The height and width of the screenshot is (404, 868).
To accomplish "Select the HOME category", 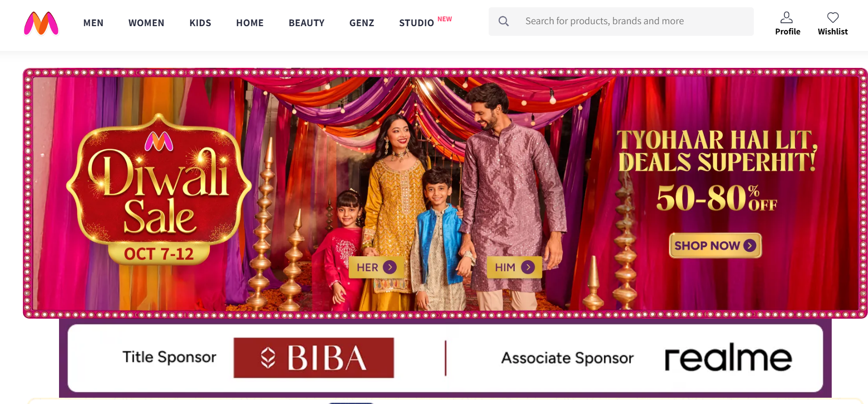I will 250,23.
